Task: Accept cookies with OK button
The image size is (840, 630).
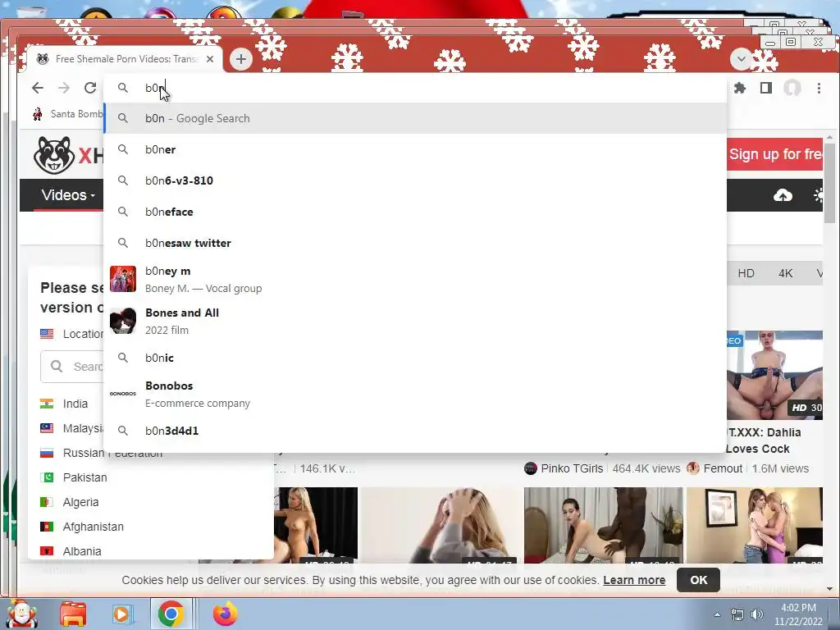Action: coord(699,580)
